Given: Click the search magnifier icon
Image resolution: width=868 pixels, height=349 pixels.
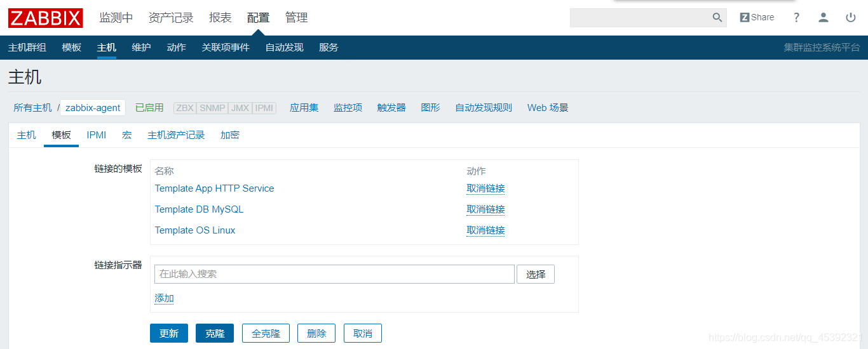Looking at the screenshot, I should pos(717,18).
